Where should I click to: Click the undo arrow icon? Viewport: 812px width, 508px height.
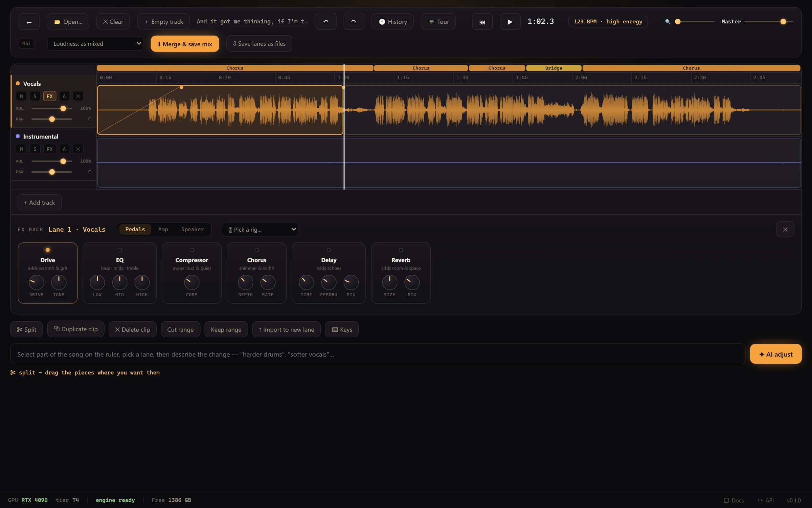pos(326,22)
